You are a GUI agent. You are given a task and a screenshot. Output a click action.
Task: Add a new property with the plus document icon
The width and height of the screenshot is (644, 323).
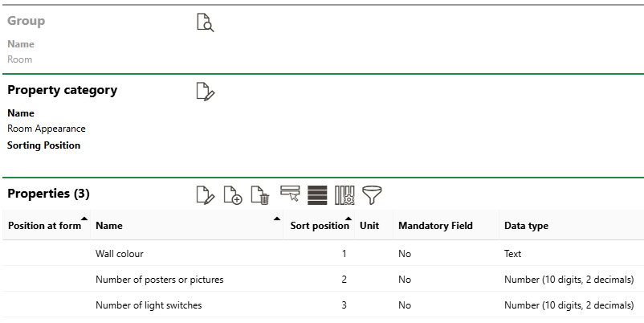click(x=233, y=194)
